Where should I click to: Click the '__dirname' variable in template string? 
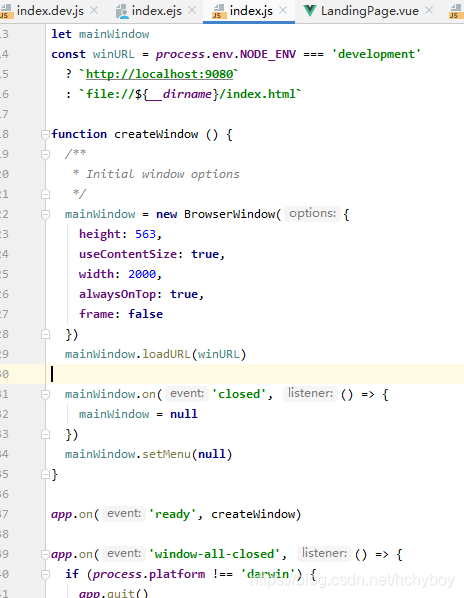[x=179, y=94]
